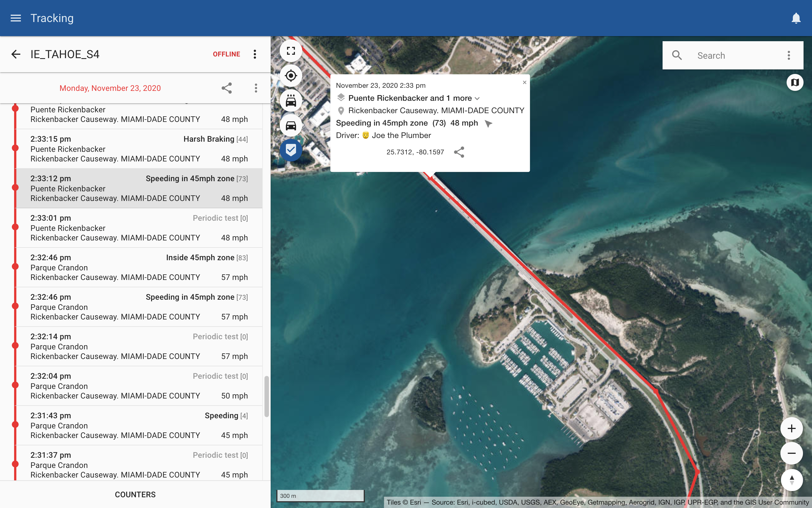Select the 2:32:14 pm Periodic test event
The width and height of the screenshot is (812, 508).
[x=139, y=346]
